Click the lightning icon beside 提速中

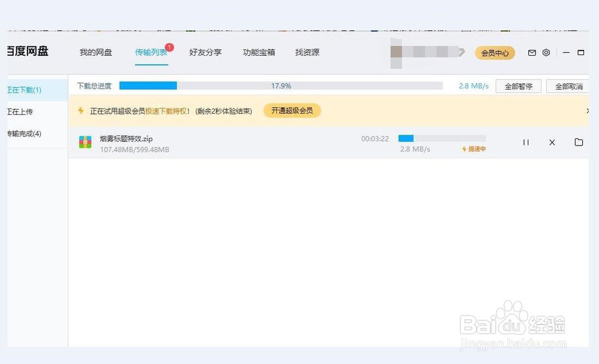click(x=464, y=150)
